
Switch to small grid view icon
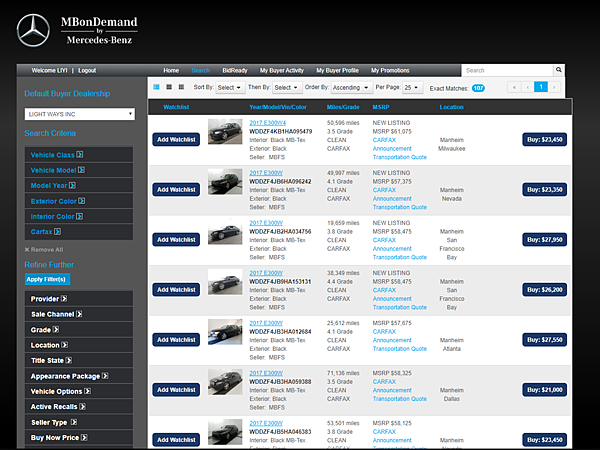pos(181,87)
